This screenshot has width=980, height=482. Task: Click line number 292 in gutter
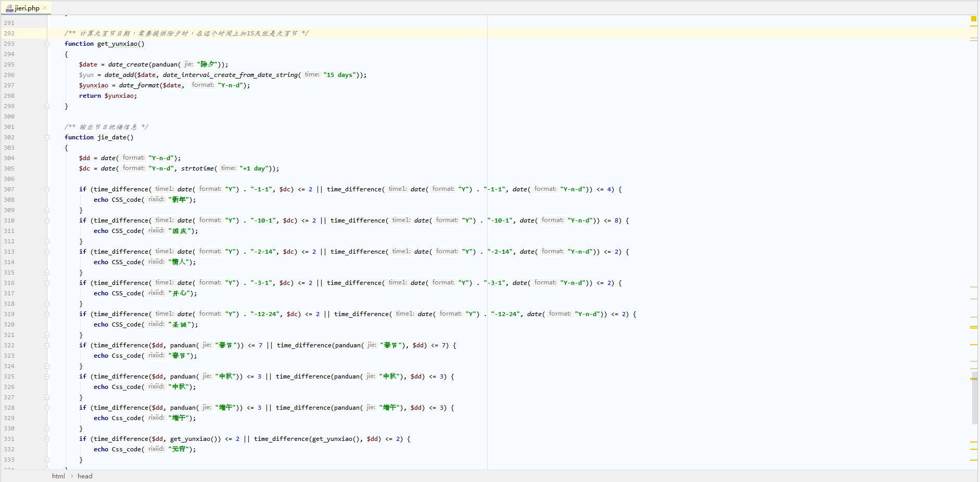tap(9, 33)
